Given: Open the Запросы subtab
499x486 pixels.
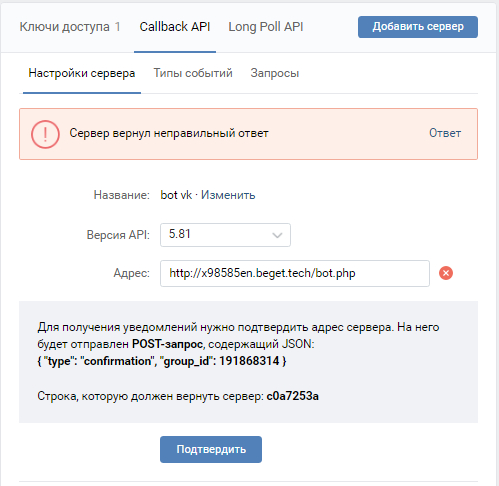Looking at the screenshot, I should point(275,73).
